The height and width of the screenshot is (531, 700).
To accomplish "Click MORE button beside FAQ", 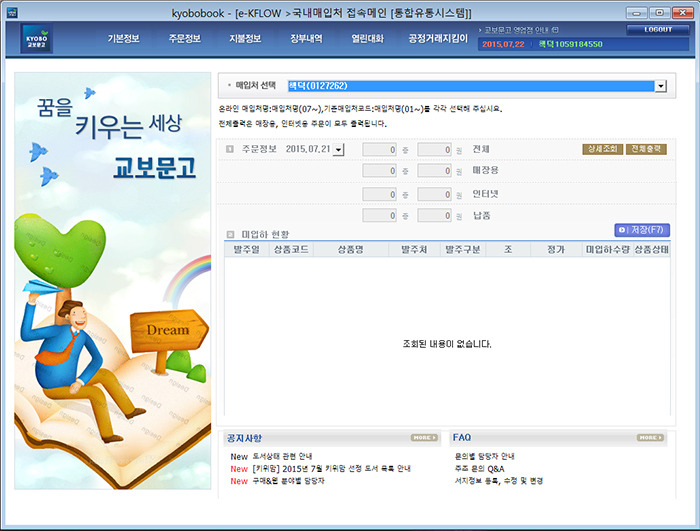I will [650, 438].
